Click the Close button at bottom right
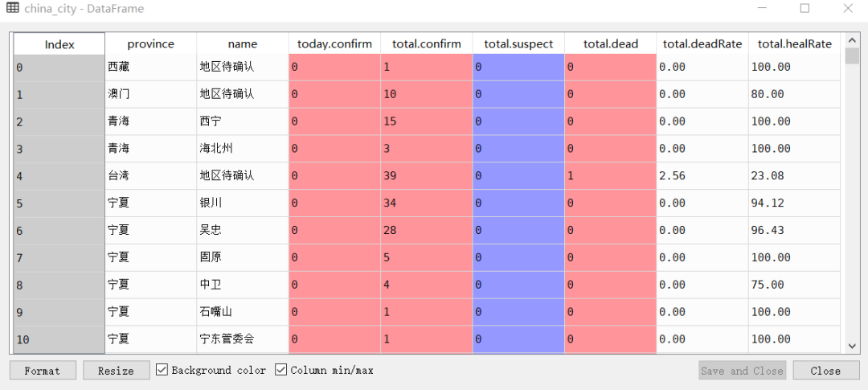The image size is (868, 390). coord(825,371)
